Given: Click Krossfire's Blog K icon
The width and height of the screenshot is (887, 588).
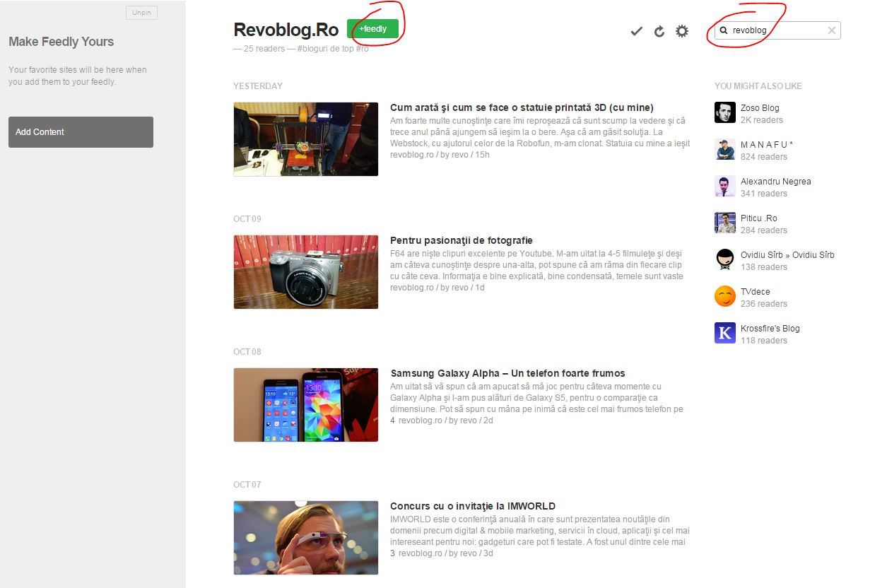Looking at the screenshot, I should 725,334.
